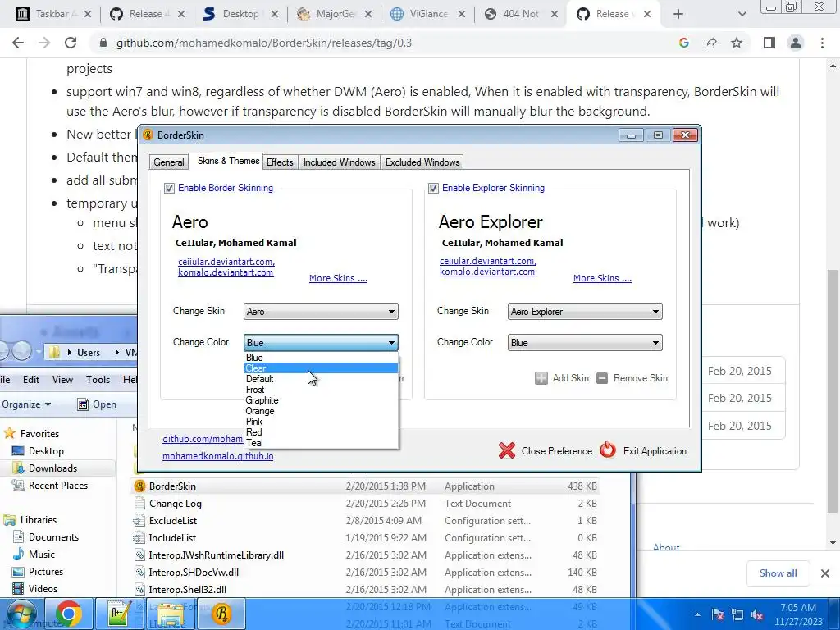Open the Excluded Windows tab
Image resolution: width=840 pixels, height=630 pixels.
(x=422, y=162)
